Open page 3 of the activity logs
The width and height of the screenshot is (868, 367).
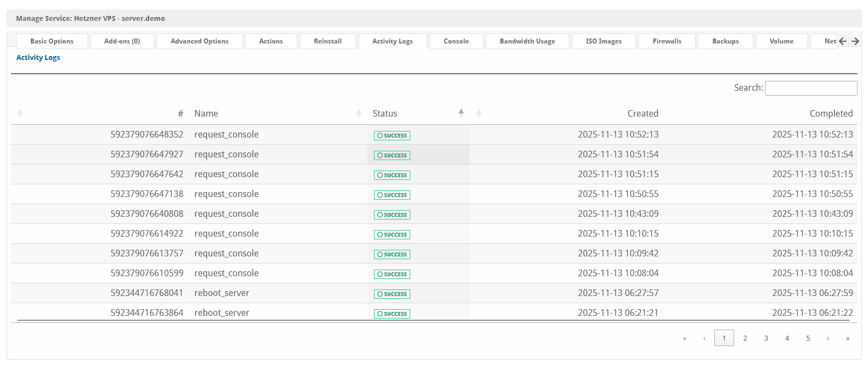766,338
